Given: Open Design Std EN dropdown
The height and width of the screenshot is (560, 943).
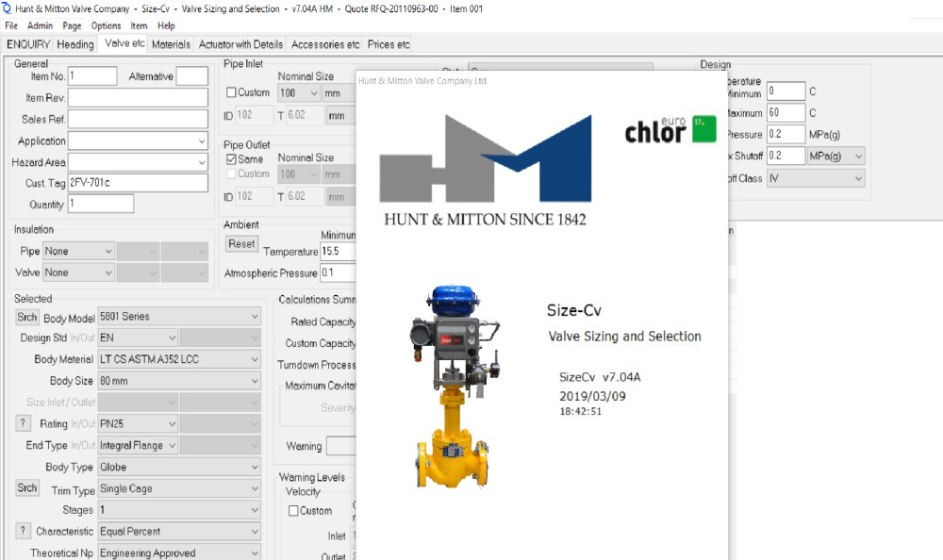Looking at the screenshot, I should 138,338.
